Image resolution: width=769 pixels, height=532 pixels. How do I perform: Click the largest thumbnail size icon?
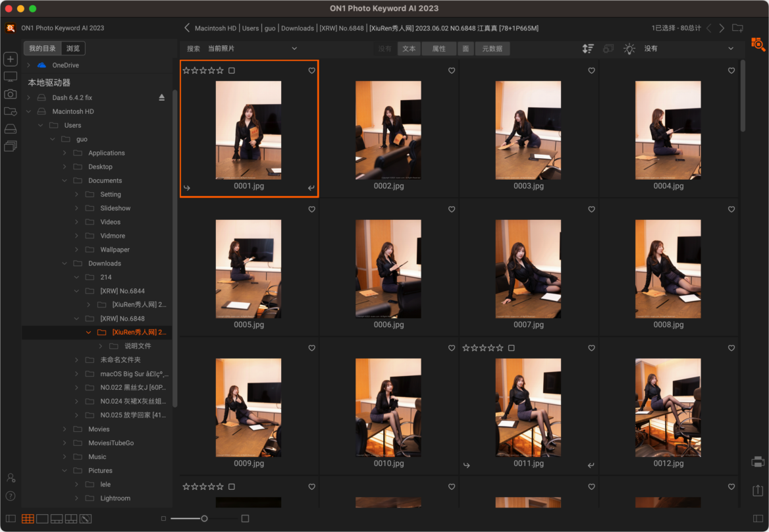[245, 519]
